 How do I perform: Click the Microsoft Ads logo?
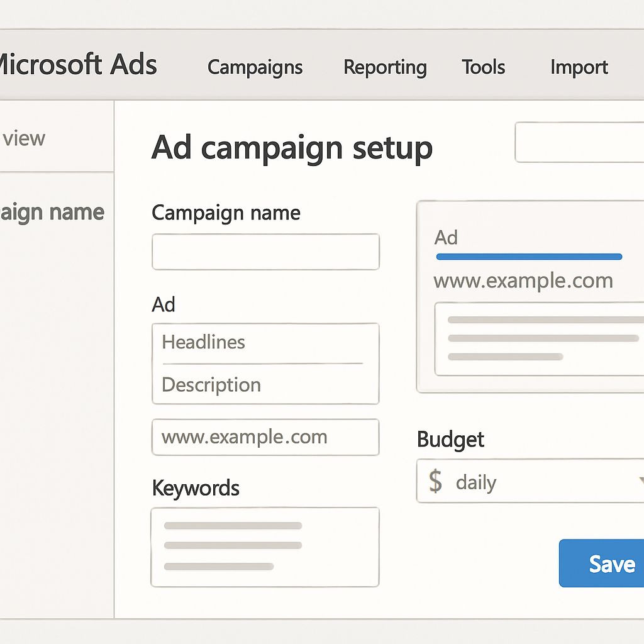point(75,65)
